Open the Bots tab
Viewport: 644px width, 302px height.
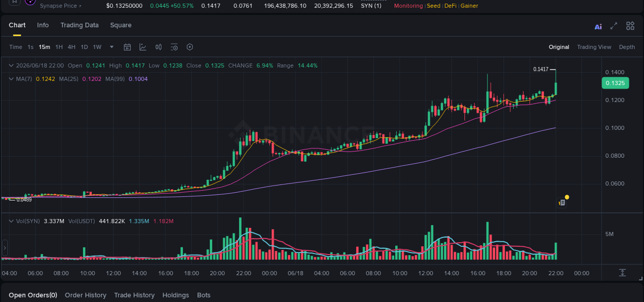[204, 295]
